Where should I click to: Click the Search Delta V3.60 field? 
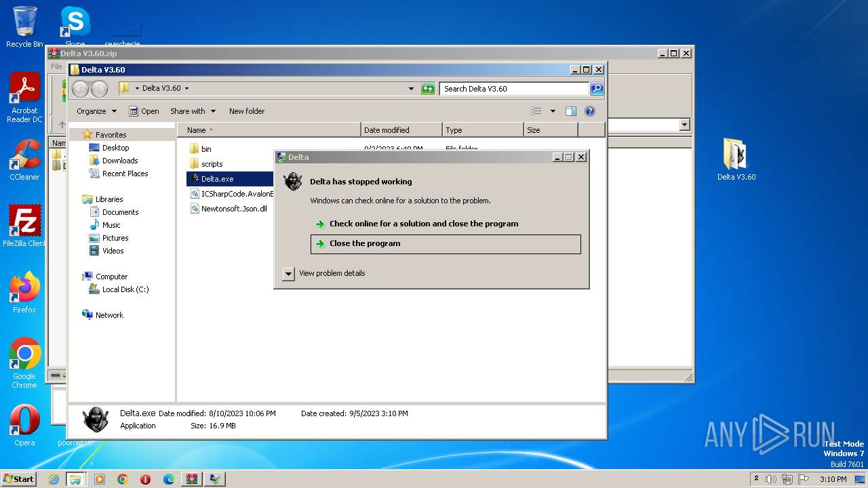pos(514,89)
